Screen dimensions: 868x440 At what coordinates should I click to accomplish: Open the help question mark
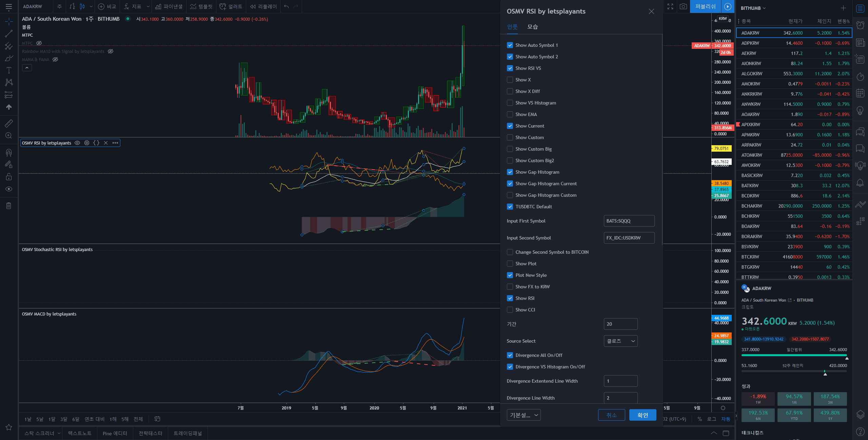pos(860,432)
